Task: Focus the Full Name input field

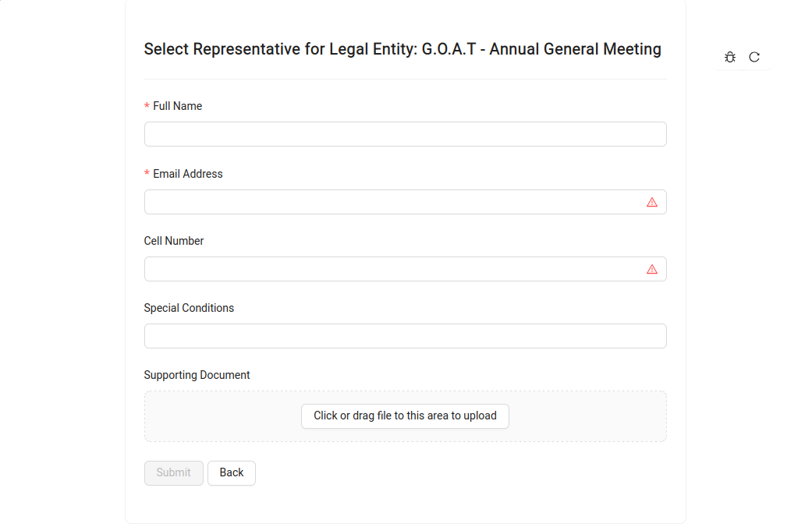Action: [x=405, y=134]
